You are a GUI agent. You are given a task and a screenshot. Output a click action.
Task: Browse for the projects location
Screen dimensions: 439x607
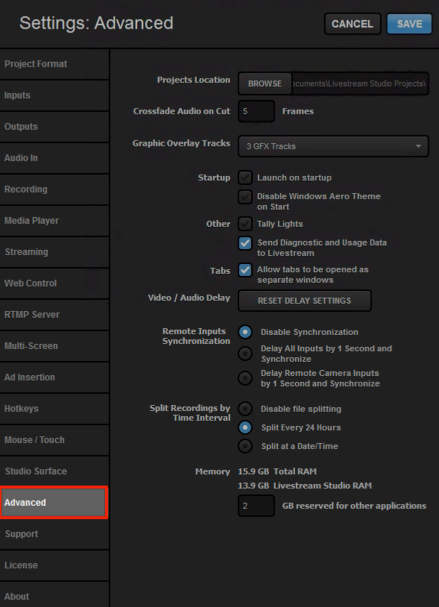coord(265,84)
